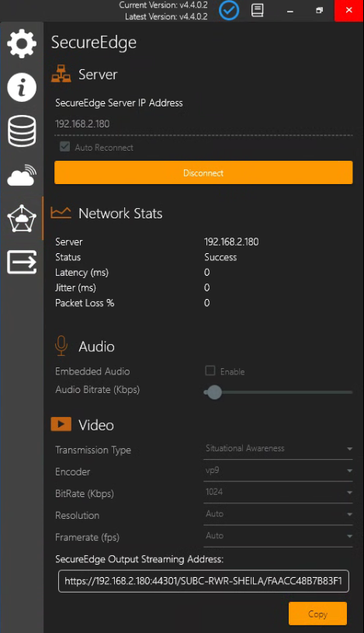Click the Copy button
364x633 pixels.
point(317,614)
